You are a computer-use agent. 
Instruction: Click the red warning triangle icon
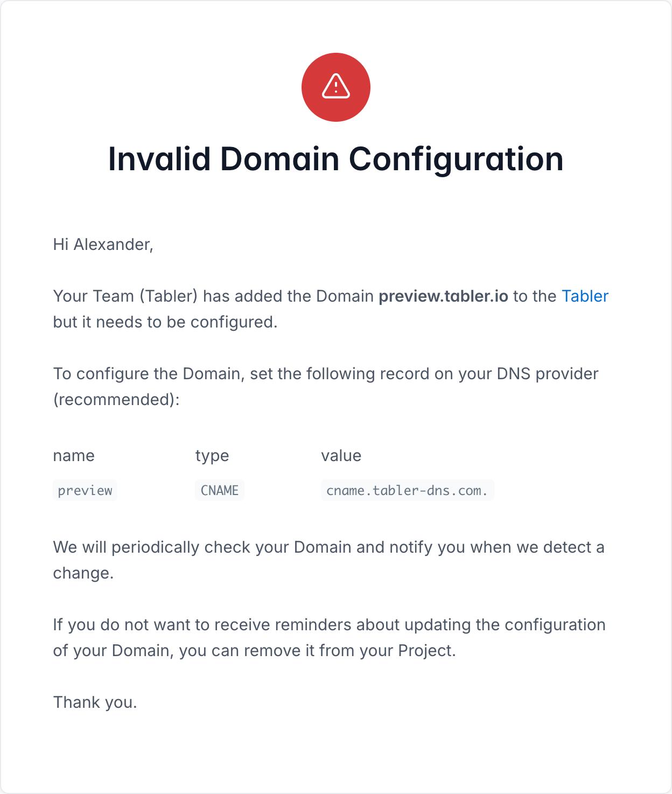(x=335, y=87)
